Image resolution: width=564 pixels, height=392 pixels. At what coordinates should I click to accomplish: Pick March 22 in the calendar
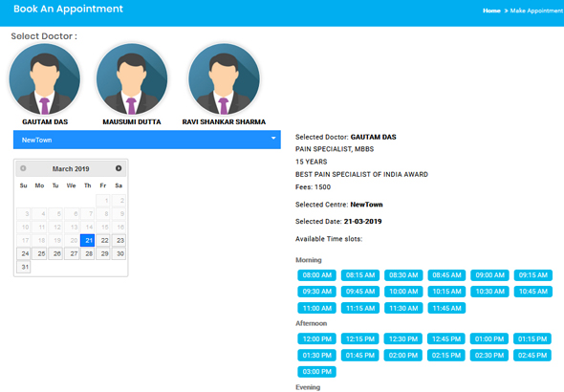(x=103, y=240)
